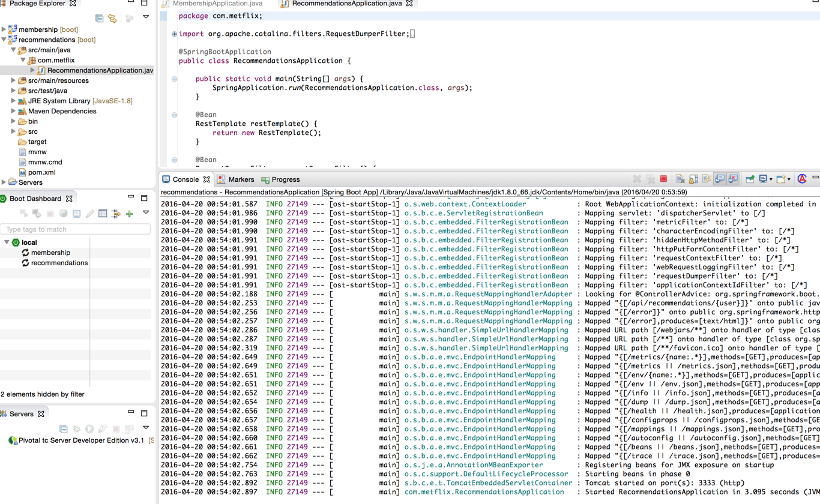Viewport: 820px width, 504px height.
Task: Open the MembershipApplication.java editor tab
Action: (212, 4)
